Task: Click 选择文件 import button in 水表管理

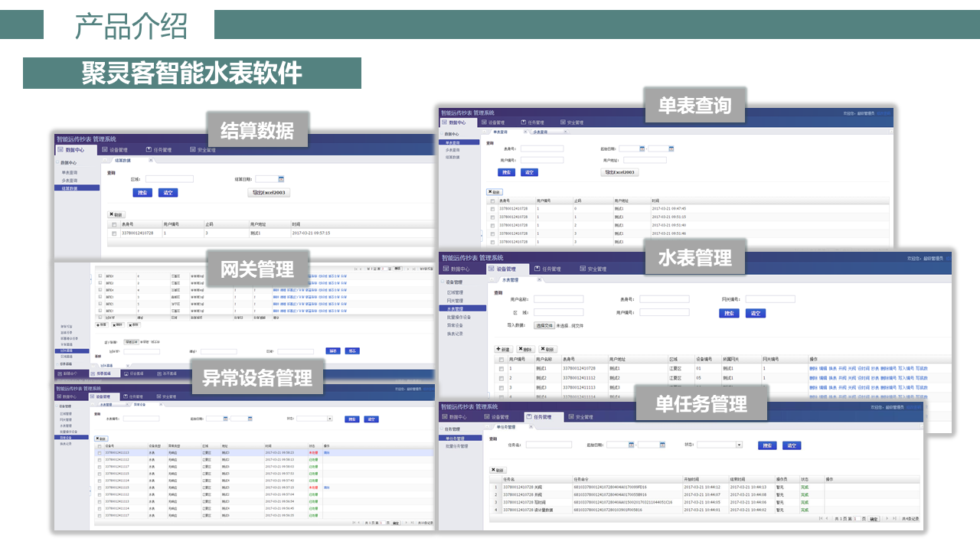Action: click(544, 325)
